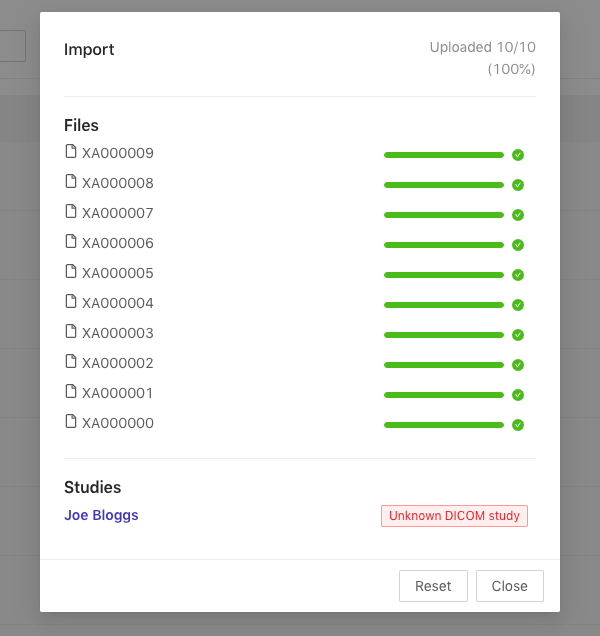The height and width of the screenshot is (636, 600).
Task: Click the XA000004 upload progress bar
Action: click(x=444, y=305)
